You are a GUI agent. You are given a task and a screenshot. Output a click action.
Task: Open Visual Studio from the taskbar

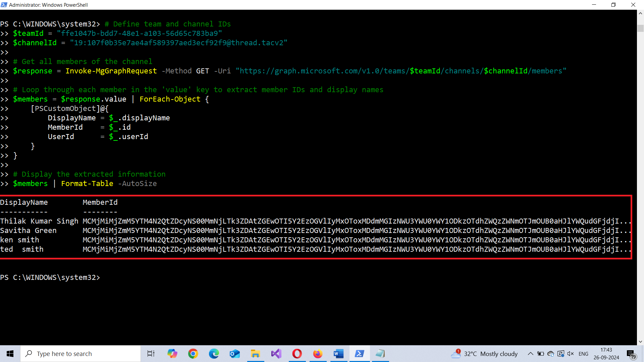(276, 354)
